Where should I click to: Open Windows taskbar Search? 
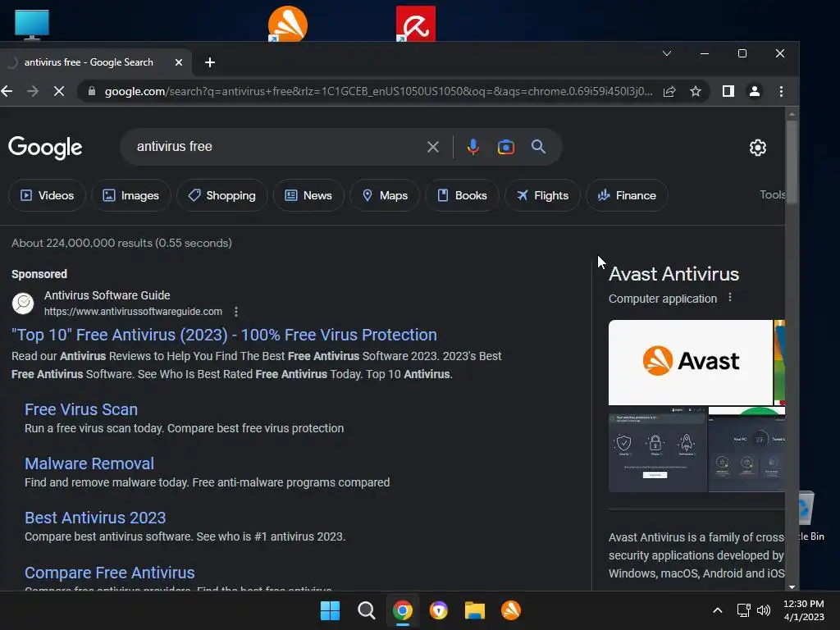tap(367, 610)
